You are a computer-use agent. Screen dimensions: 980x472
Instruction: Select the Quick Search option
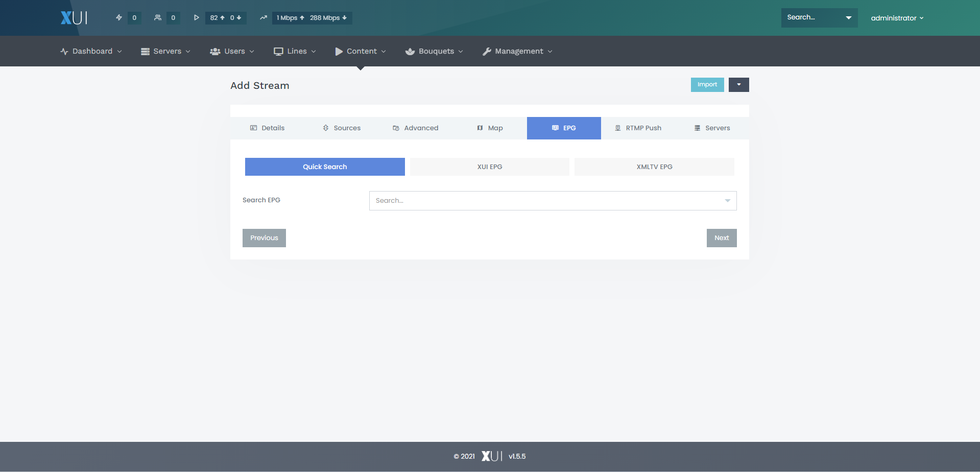pos(325,167)
